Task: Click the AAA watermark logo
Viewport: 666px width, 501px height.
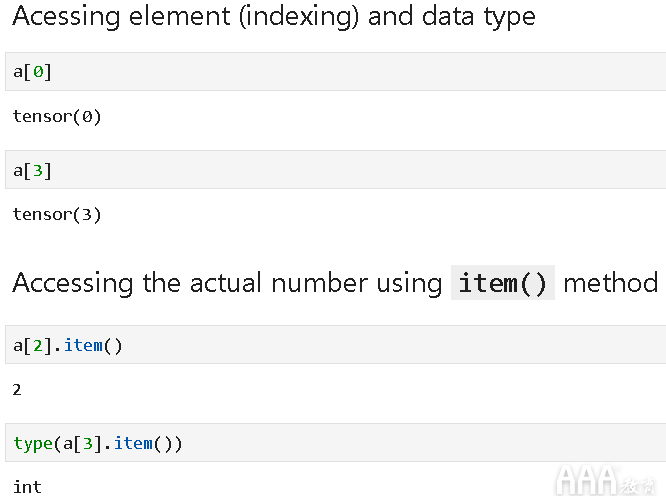Action: pos(606,481)
